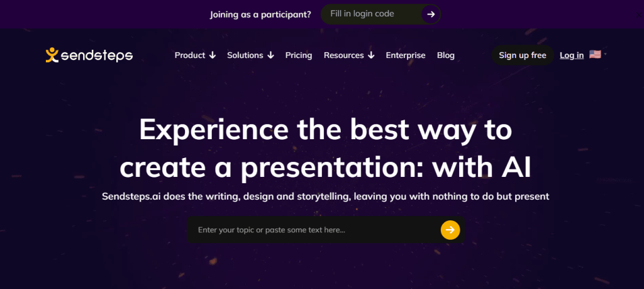Expand the Product menu down arrow
Screen dimensions: 644x289
point(213,55)
